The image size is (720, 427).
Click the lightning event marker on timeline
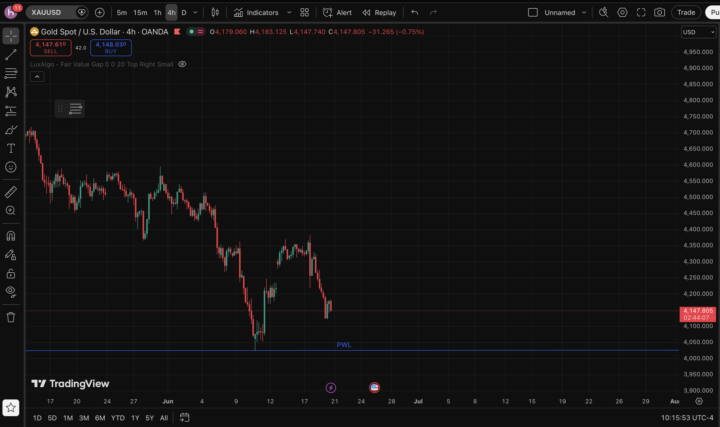coord(331,388)
